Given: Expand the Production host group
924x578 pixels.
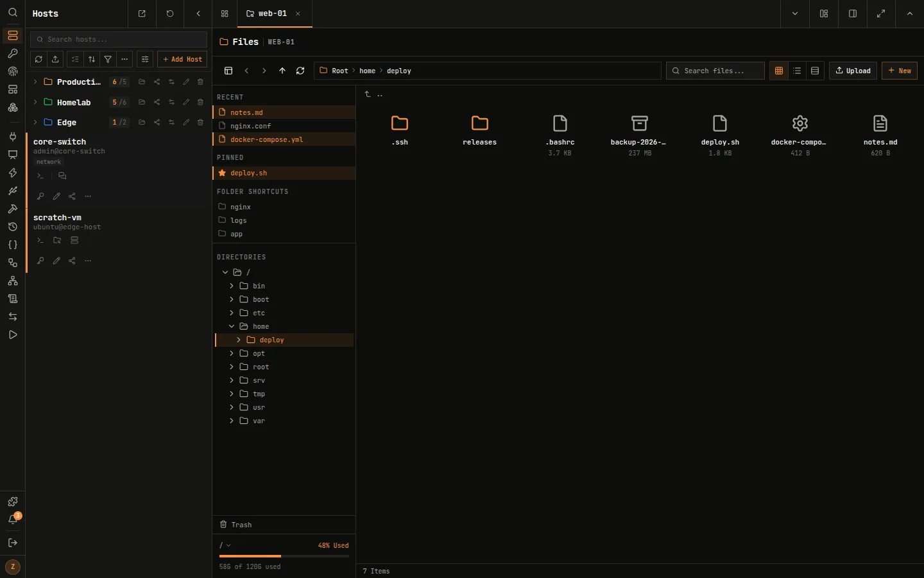Looking at the screenshot, I should point(35,82).
